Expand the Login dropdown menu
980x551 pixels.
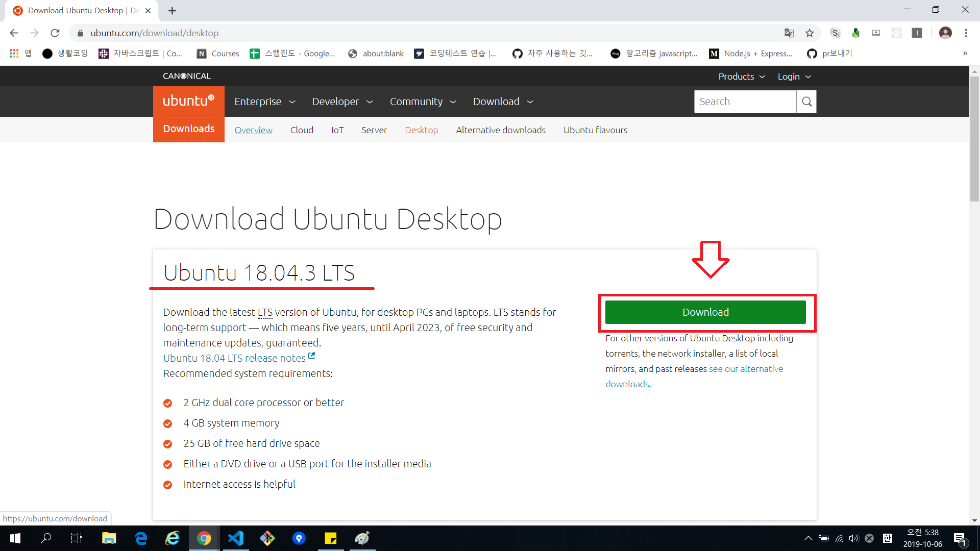794,77
